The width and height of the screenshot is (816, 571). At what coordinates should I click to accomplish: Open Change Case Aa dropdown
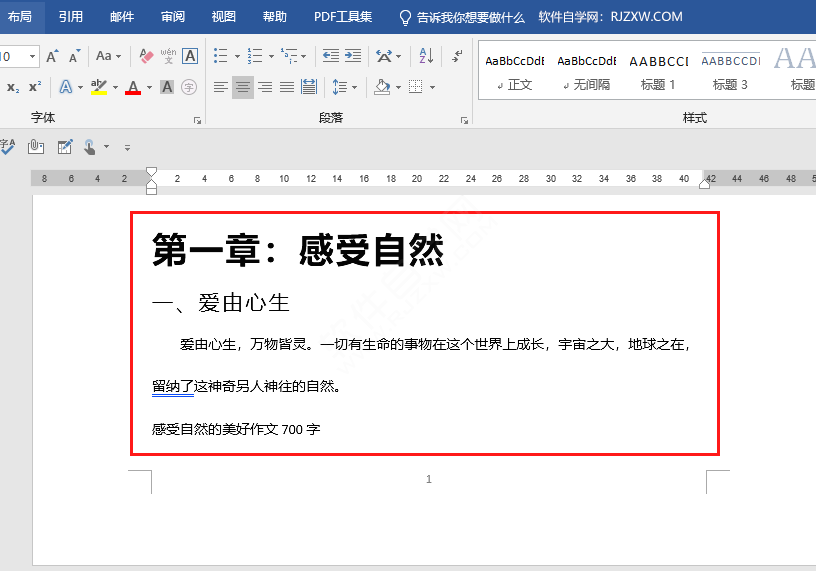(x=108, y=56)
